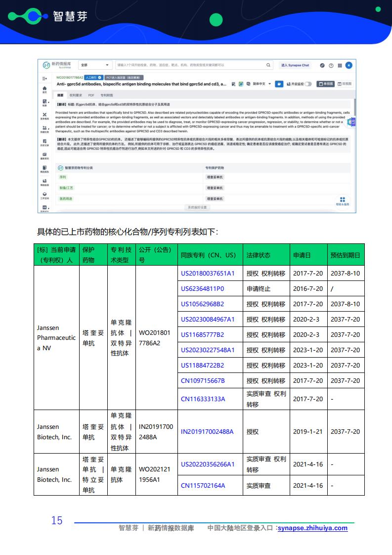This screenshot has height=555, width=392.
Task: Click the 医药用途 classification tag
Action: click(66, 199)
